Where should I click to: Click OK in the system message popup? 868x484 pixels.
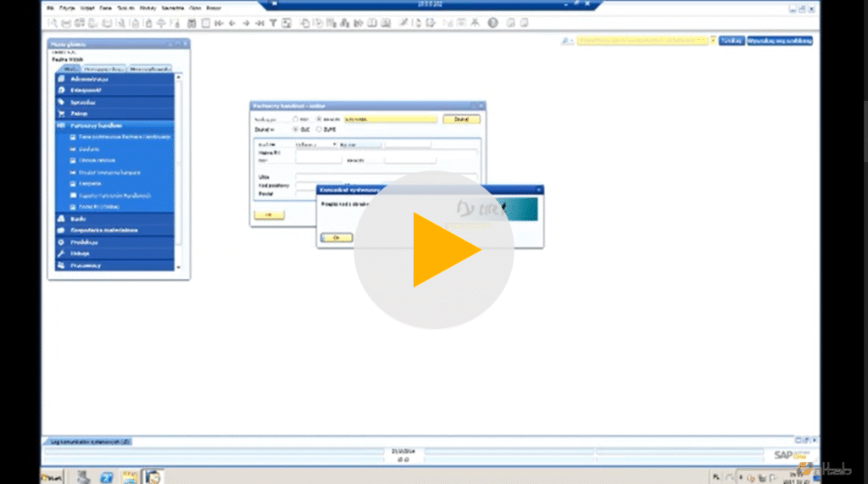336,237
